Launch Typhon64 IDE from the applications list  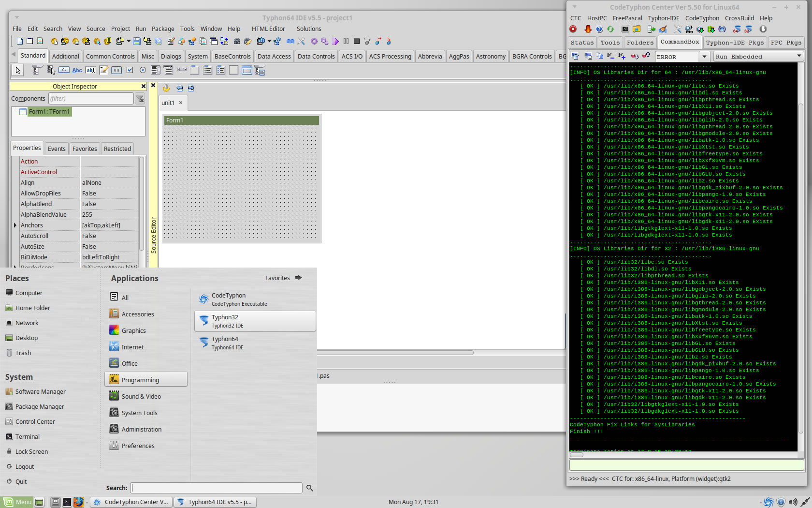tap(255, 343)
